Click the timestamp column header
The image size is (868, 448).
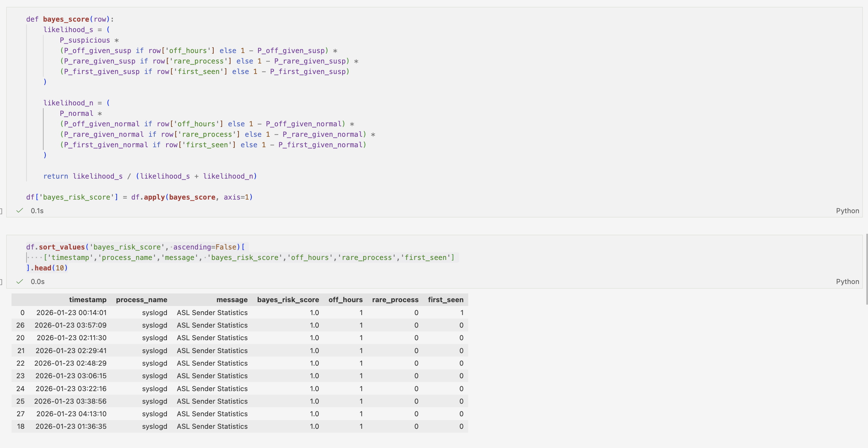tap(87, 300)
